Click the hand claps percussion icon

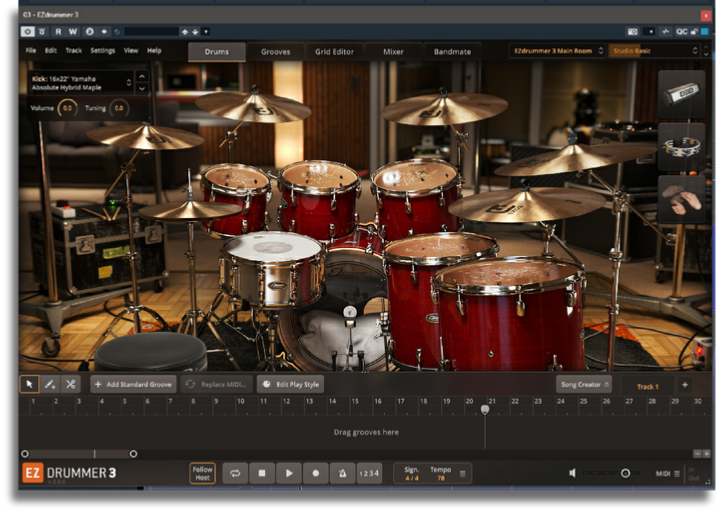(x=682, y=197)
